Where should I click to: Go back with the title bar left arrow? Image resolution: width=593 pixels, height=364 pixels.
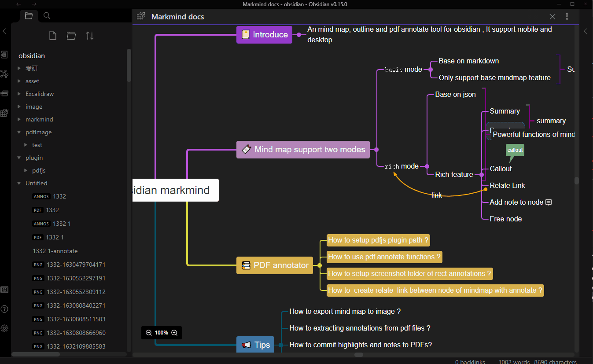tap(18, 4)
